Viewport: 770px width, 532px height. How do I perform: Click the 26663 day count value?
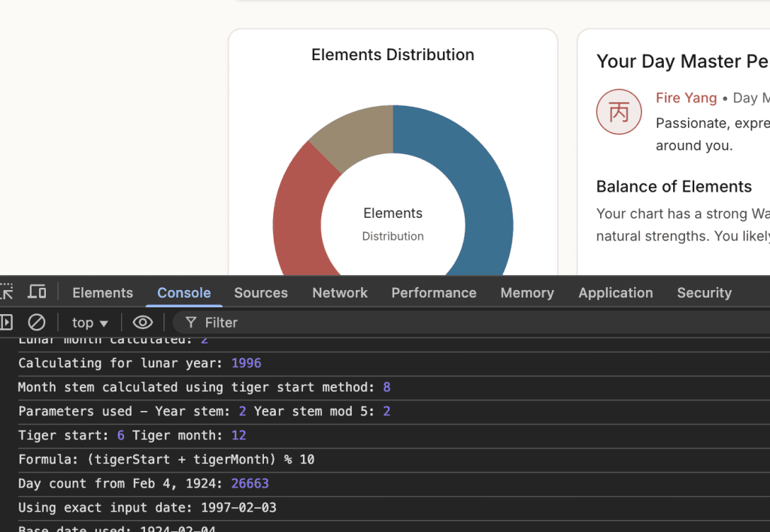(250, 483)
